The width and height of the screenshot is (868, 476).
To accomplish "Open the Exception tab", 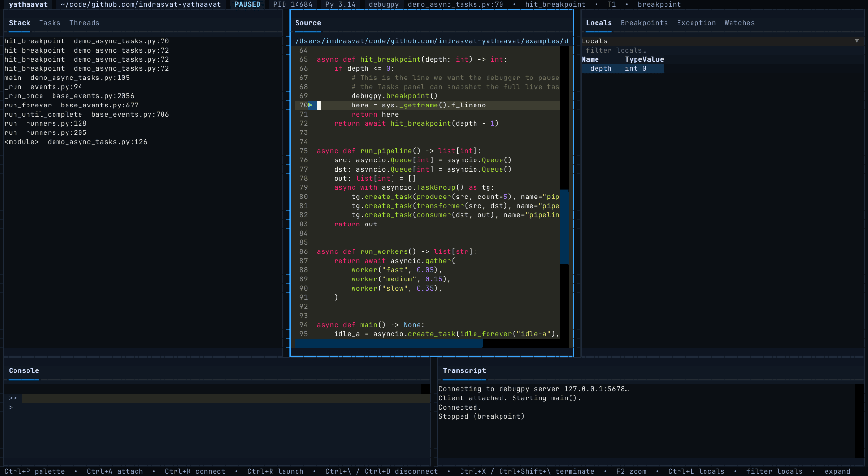I will (696, 23).
